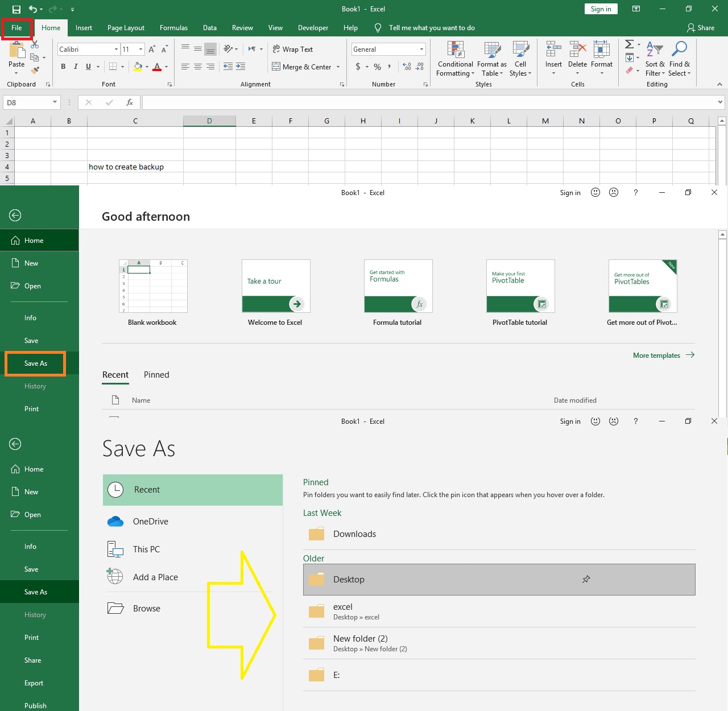
Task: Click the Accounting Number Format dollar icon
Action: [358, 67]
